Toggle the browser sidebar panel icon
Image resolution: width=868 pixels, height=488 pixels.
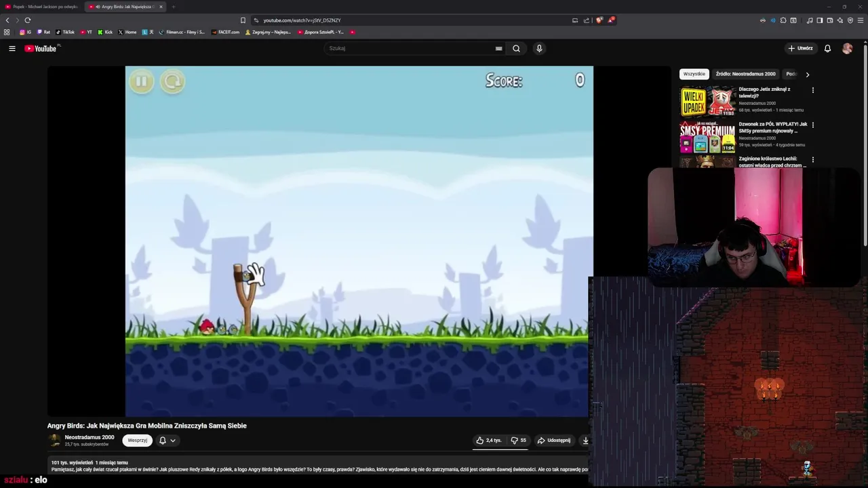(819, 20)
